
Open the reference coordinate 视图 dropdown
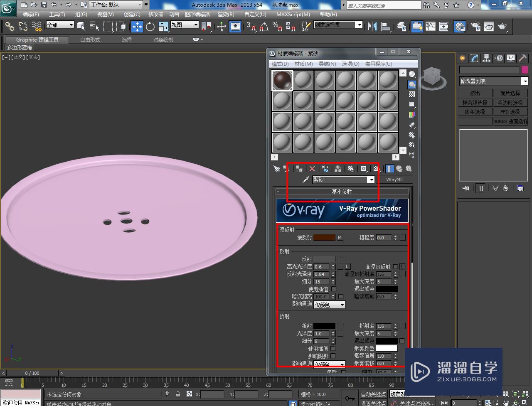(x=185, y=25)
